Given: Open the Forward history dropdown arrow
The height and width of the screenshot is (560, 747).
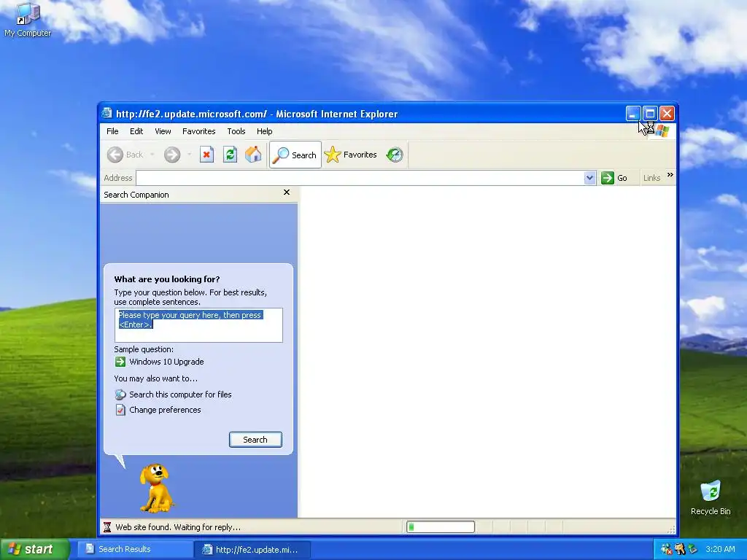Looking at the screenshot, I should click(x=189, y=155).
